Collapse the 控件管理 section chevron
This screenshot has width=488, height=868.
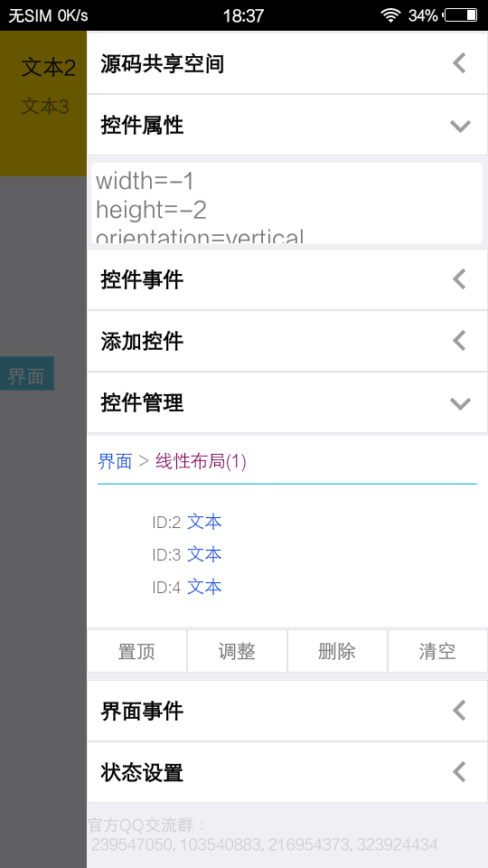point(460,403)
